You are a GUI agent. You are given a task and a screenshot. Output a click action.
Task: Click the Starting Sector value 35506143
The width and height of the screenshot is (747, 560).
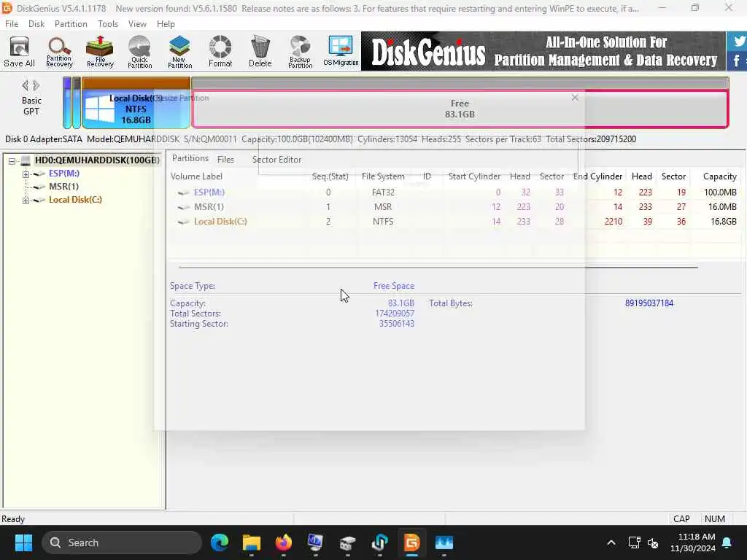(x=396, y=324)
